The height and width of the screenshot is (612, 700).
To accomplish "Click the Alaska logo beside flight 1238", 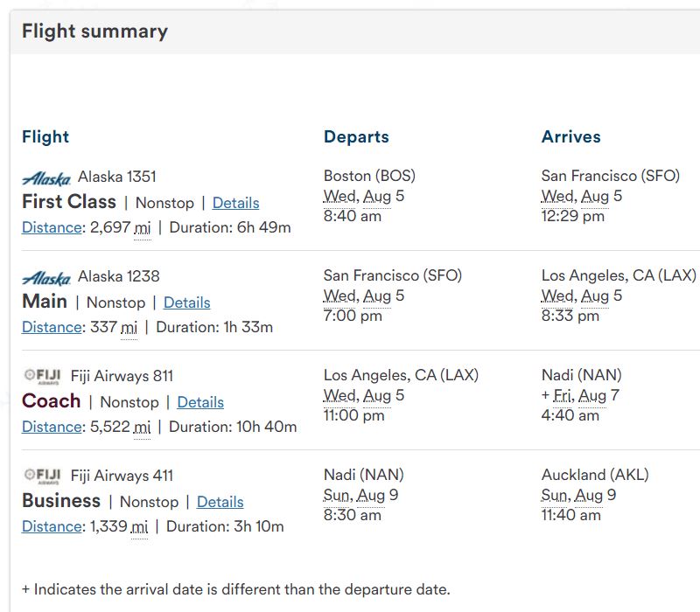I will (46, 277).
